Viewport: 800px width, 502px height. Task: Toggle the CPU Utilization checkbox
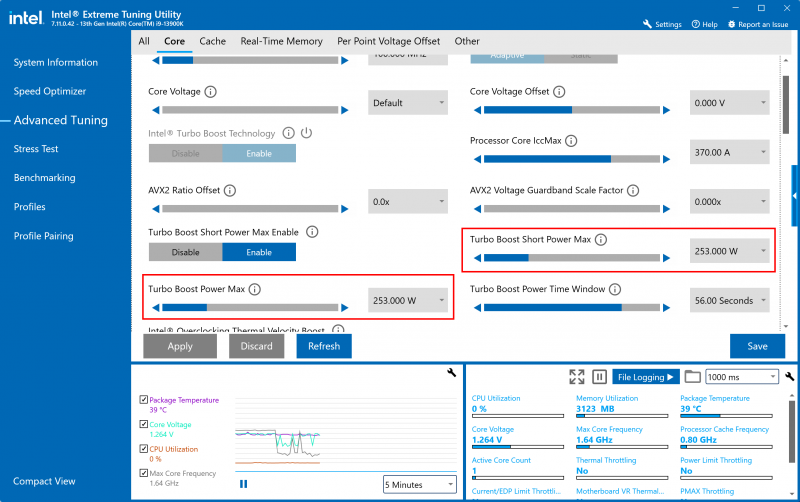[x=143, y=449]
